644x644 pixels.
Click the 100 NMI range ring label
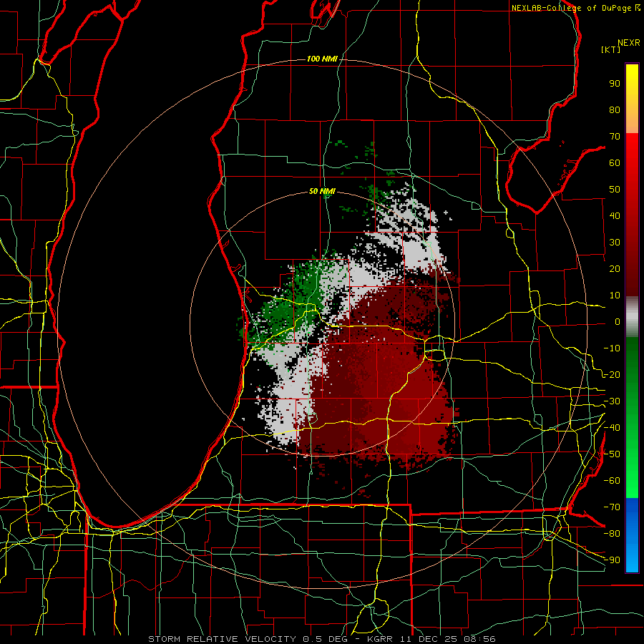322,59
